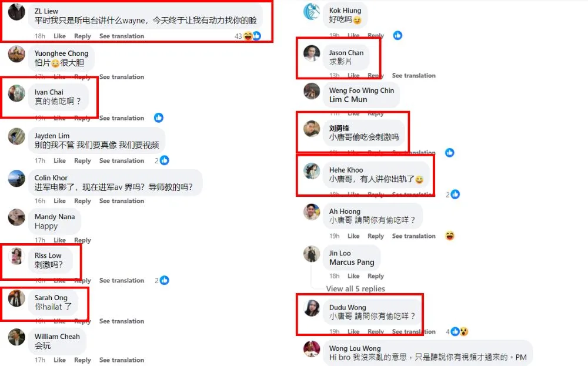The width and height of the screenshot is (588, 366).
Task: Open Yuonghee Chong's profile name
Action: coord(62,53)
